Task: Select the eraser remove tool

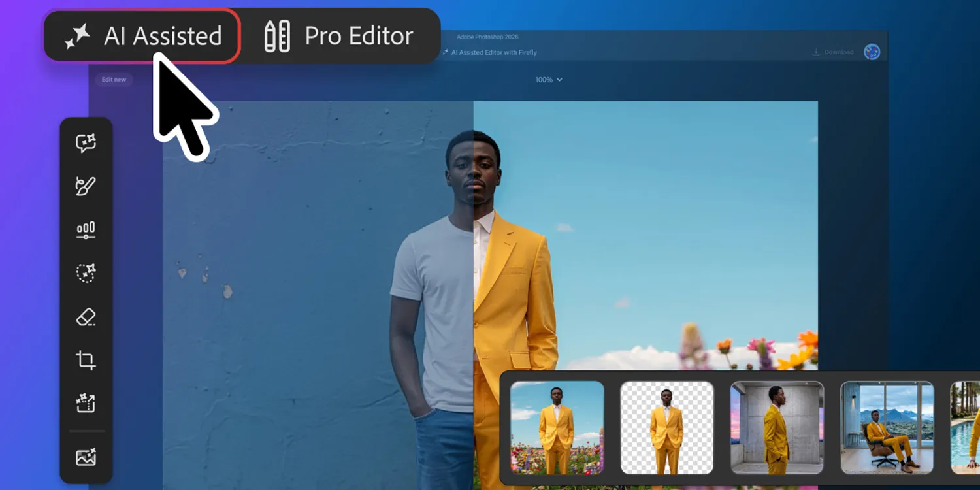Action: [86, 317]
